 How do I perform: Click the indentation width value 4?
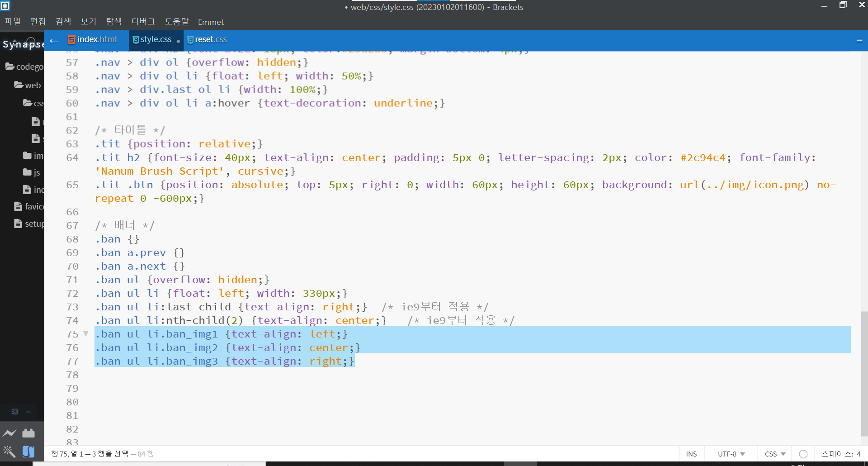pyautogui.click(x=859, y=454)
